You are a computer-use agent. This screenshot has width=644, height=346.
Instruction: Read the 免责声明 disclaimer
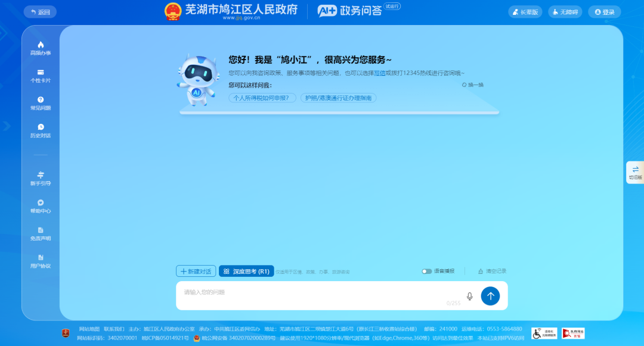click(40, 235)
